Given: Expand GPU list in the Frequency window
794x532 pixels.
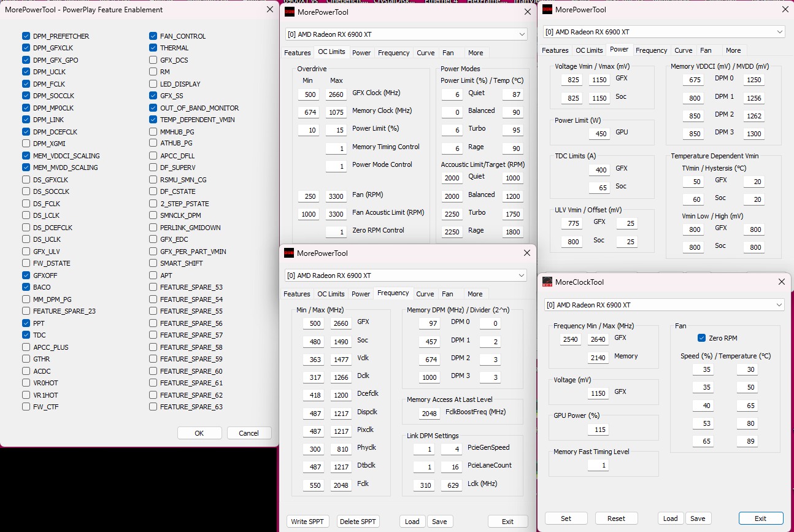Looking at the screenshot, I should [x=406, y=275].
